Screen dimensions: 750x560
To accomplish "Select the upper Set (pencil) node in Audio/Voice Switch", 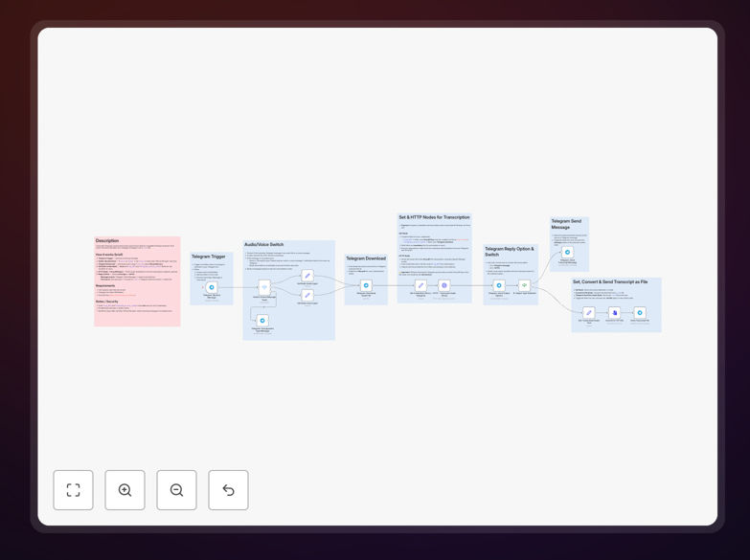I will (307, 276).
